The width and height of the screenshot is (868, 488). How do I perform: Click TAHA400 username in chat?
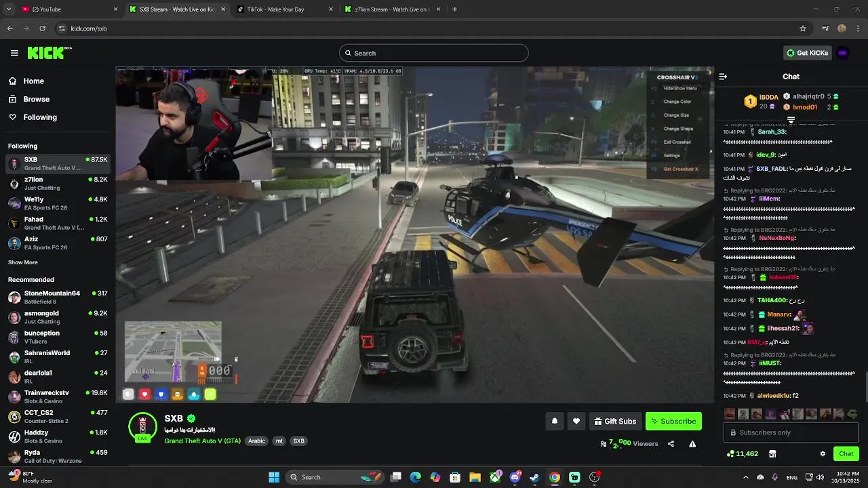pos(772,300)
